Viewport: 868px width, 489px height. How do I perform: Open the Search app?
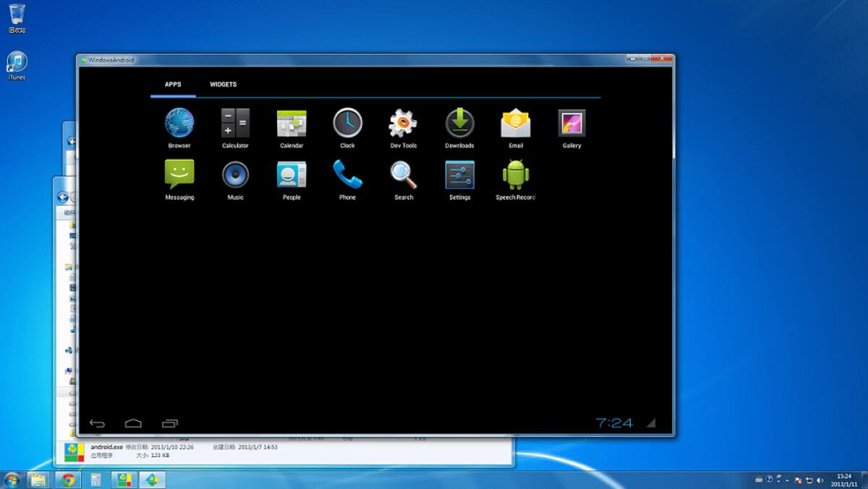(403, 174)
